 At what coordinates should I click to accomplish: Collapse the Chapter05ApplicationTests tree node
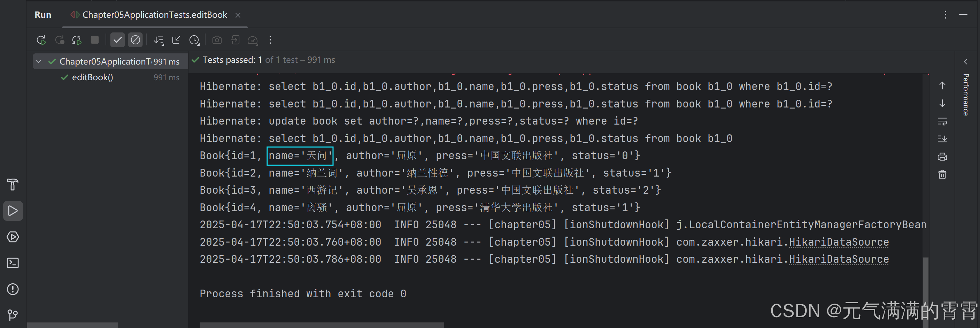coord(38,61)
